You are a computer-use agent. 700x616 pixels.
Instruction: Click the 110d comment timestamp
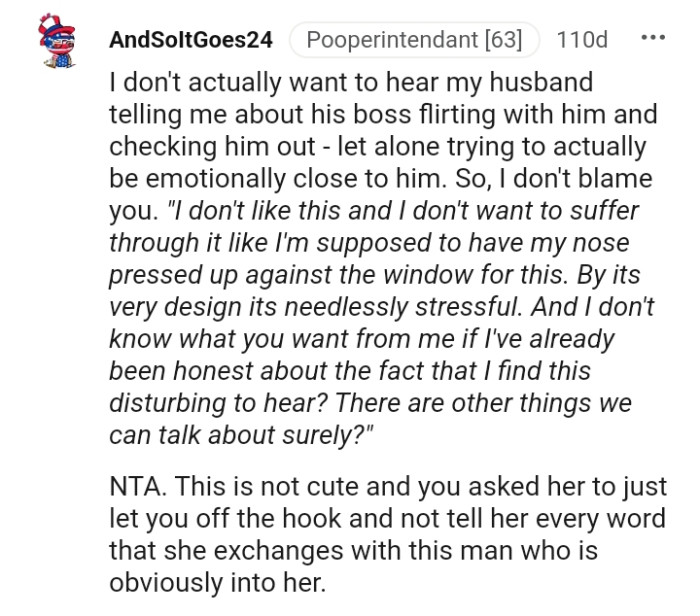coord(581,40)
